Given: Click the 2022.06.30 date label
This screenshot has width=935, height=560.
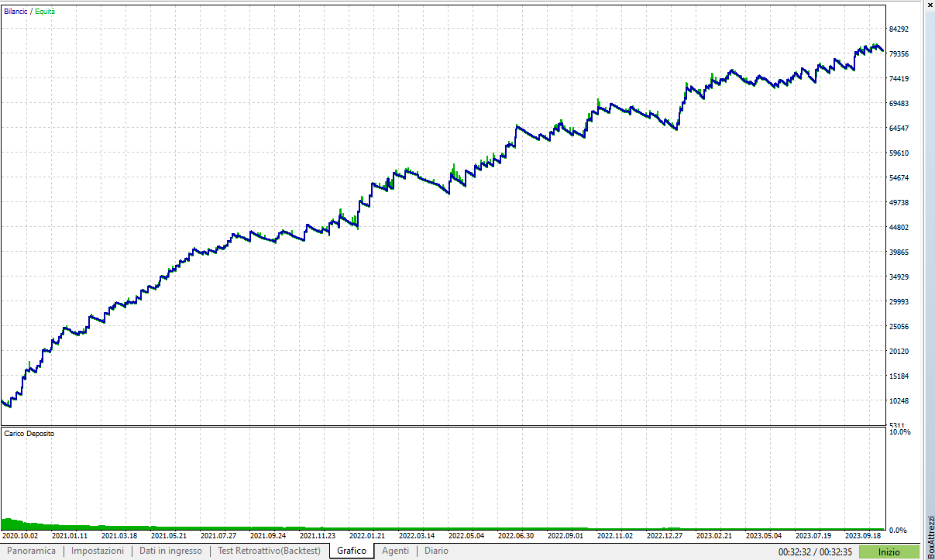Looking at the screenshot, I should [x=516, y=535].
